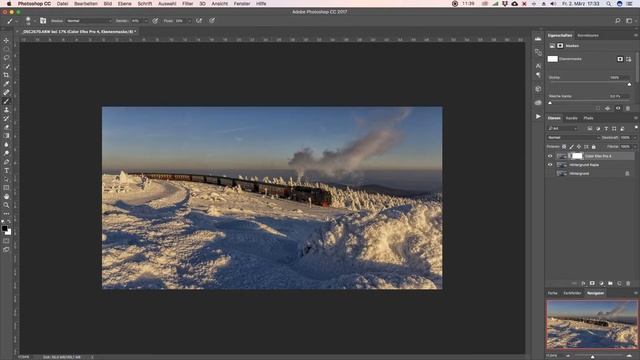Switch to the Kanäle tab

tap(571, 118)
